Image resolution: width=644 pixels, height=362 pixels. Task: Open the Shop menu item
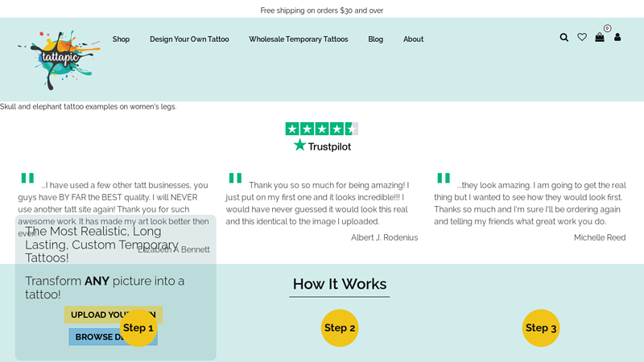(121, 39)
